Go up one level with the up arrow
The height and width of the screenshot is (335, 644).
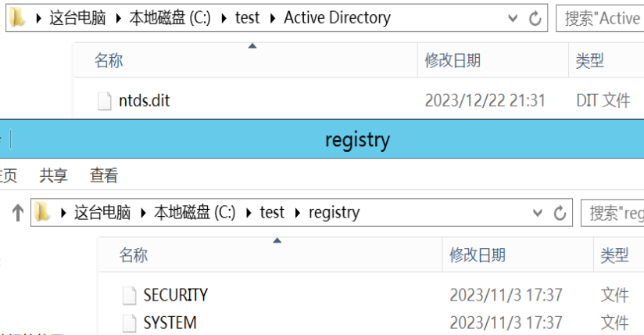(18, 213)
